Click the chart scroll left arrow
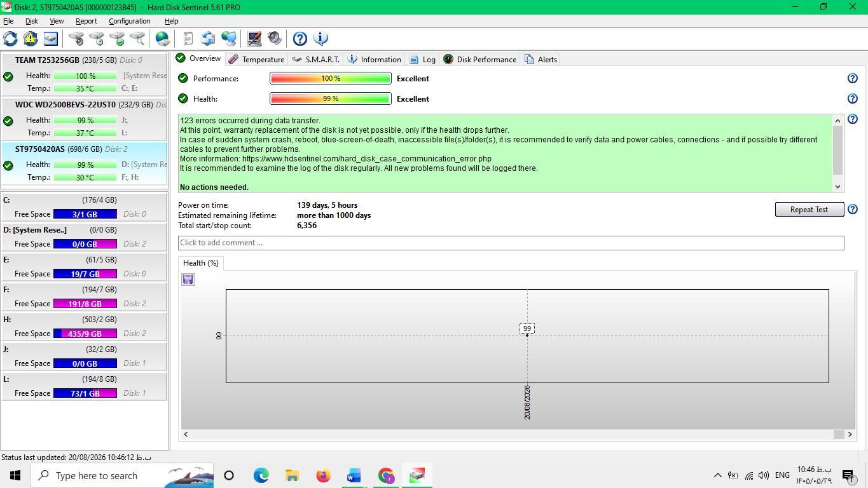The width and height of the screenshot is (868, 488). (186, 435)
